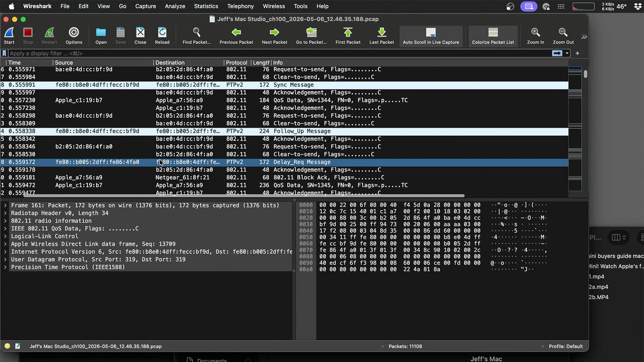This screenshot has width=644, height=362.
Task: Open the Capture menu
Action: [145, 6]
